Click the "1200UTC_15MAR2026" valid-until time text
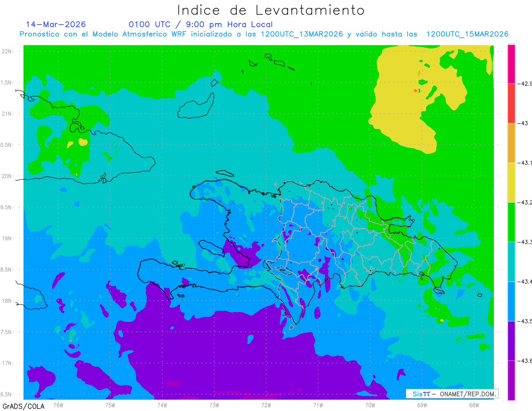 [x=467, y=34]
